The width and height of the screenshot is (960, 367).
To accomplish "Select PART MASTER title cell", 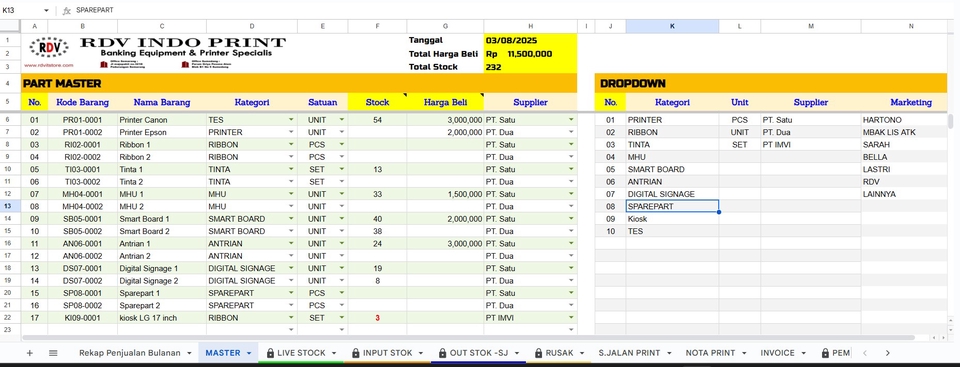I will [299, 83].
